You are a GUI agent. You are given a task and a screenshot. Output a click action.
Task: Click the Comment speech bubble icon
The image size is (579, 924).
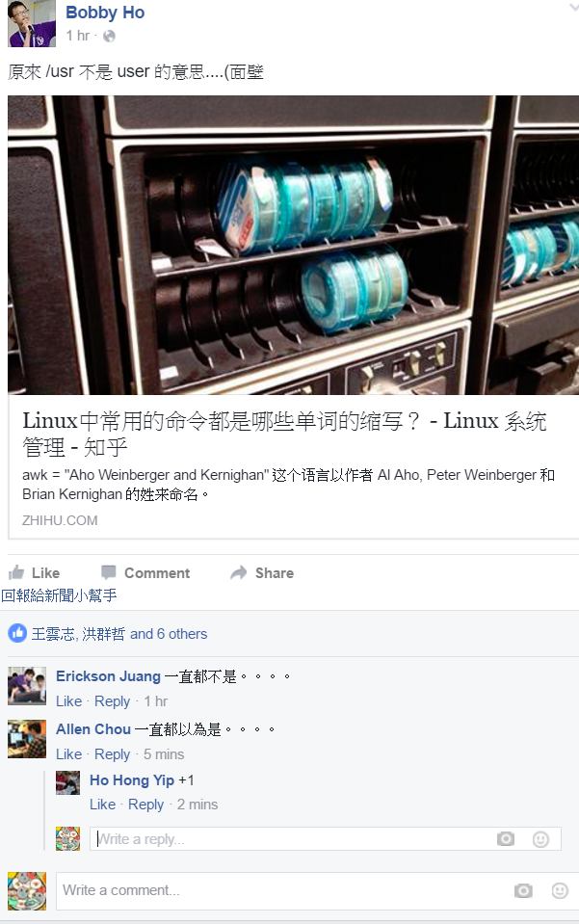[x=108, y=572]
